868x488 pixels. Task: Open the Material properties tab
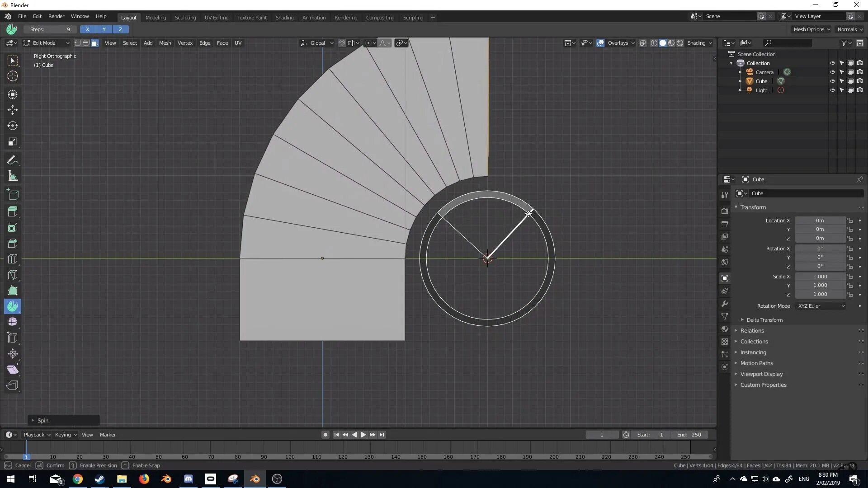point(725,329)
